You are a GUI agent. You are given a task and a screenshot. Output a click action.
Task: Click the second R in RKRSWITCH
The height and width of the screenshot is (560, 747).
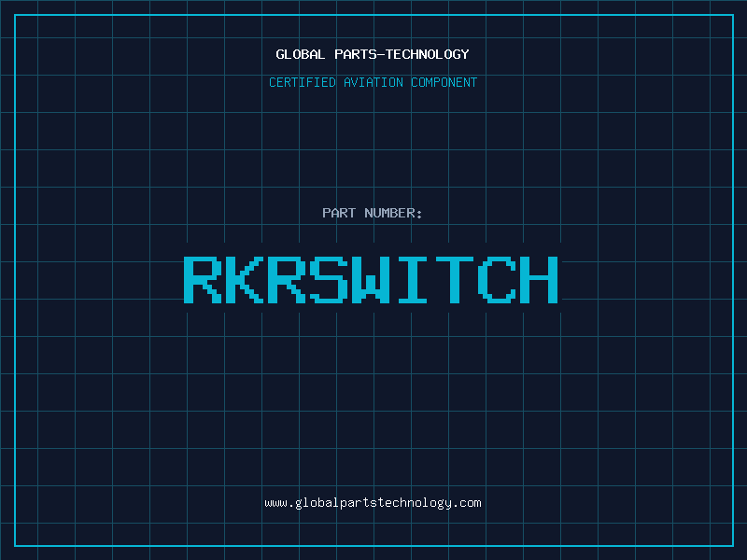(x=287, y=279)
